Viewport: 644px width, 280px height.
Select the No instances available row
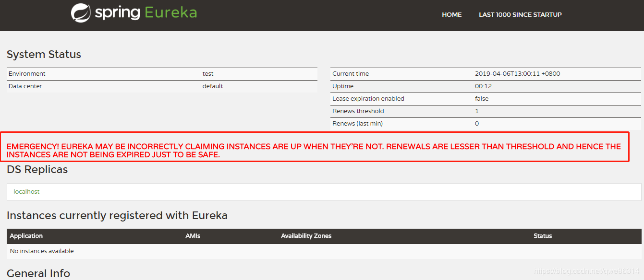click(41, 251)
